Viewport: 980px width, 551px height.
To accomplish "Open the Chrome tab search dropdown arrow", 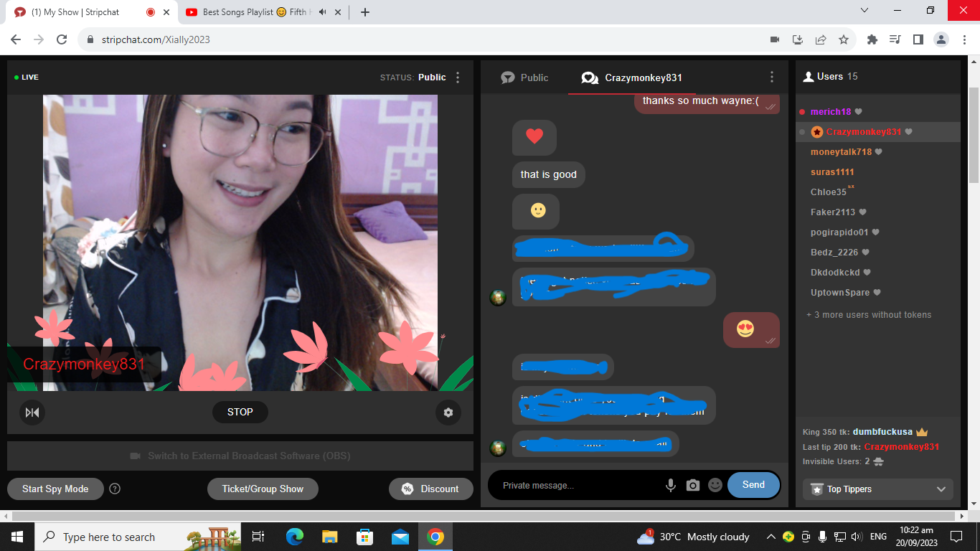I will tap(864, 11).
